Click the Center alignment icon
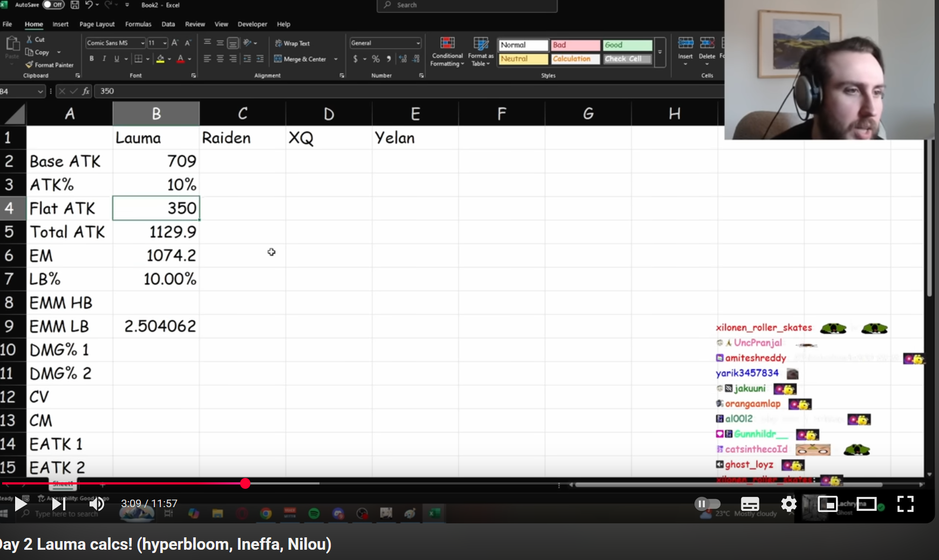The height and width of the screenshot is (560, 939). tap(220, 59)
